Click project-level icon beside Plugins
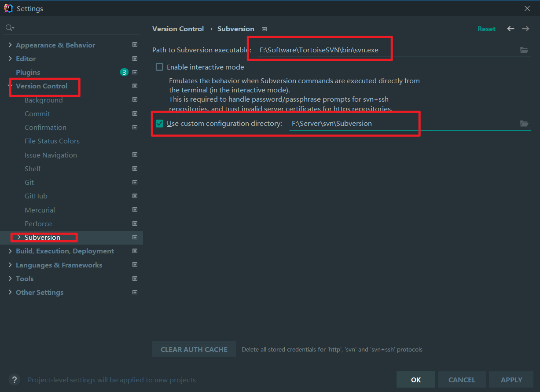Screen dimensions: 540x392 coord(135,72)
